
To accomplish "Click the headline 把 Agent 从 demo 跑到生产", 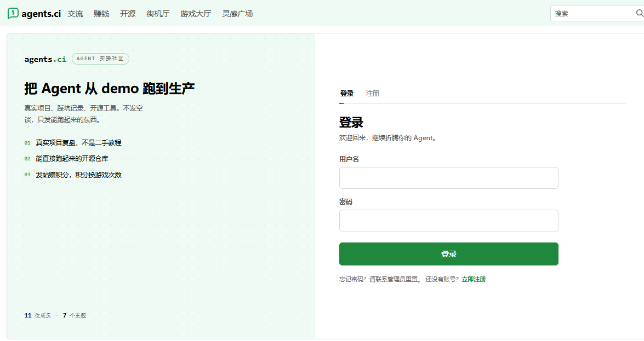I will (x=109, y=88).
